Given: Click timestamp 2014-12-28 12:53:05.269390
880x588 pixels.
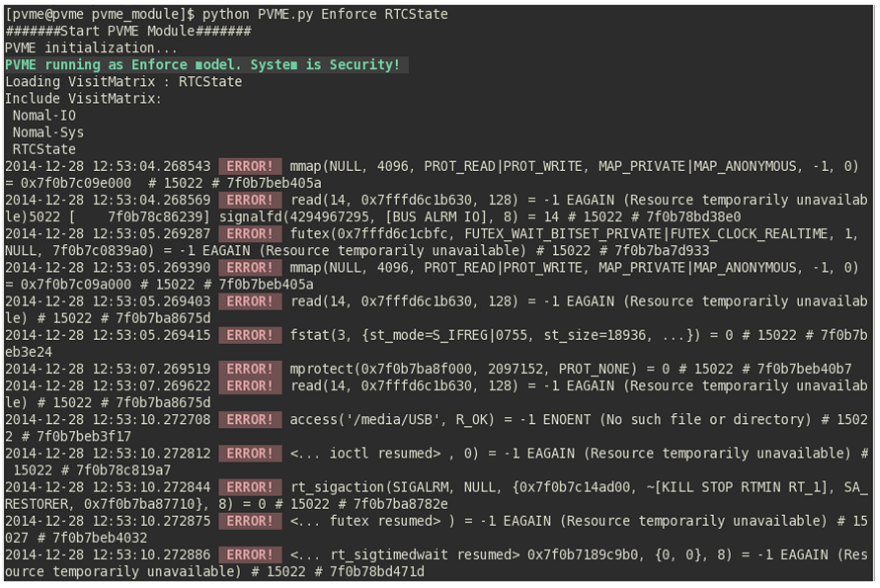Looking at the screenshot, I should tap(108, 268).
